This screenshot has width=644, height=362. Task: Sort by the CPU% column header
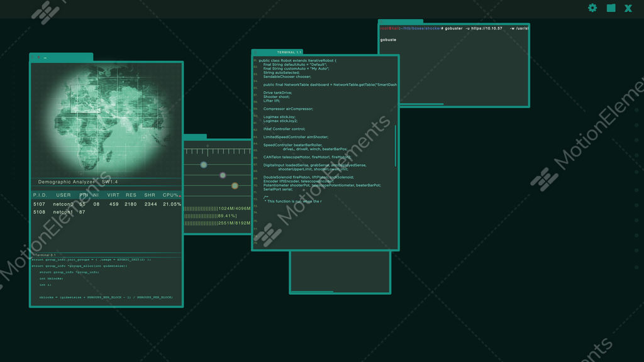coord(170,195)
